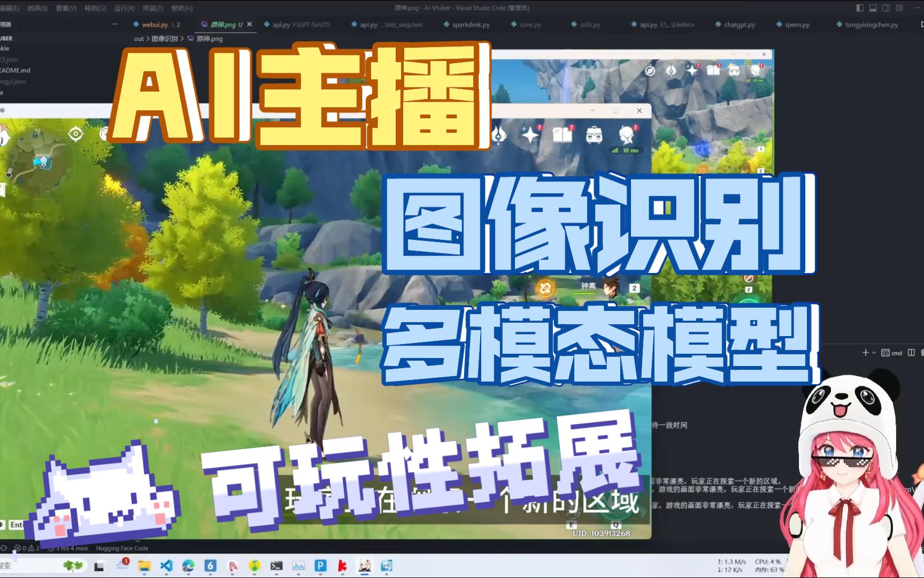Switch to the sparkdesk.py tab

click(x=466, y=25)
